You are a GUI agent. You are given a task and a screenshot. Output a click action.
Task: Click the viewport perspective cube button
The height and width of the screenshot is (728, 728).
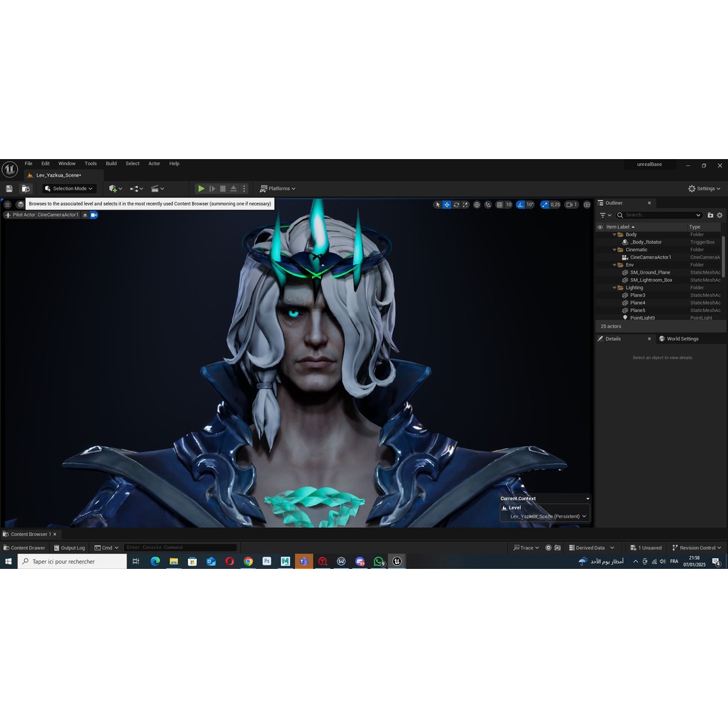point(20,204)
